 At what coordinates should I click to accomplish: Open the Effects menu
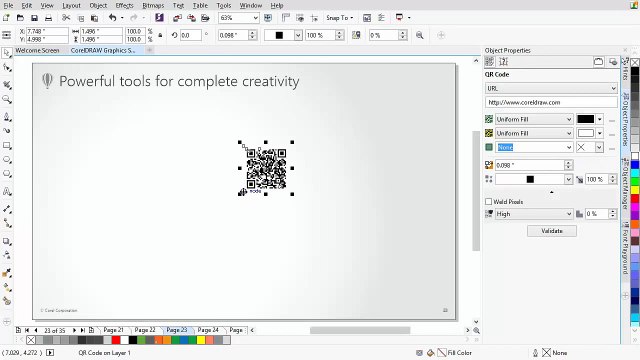(x=124, y=5)
